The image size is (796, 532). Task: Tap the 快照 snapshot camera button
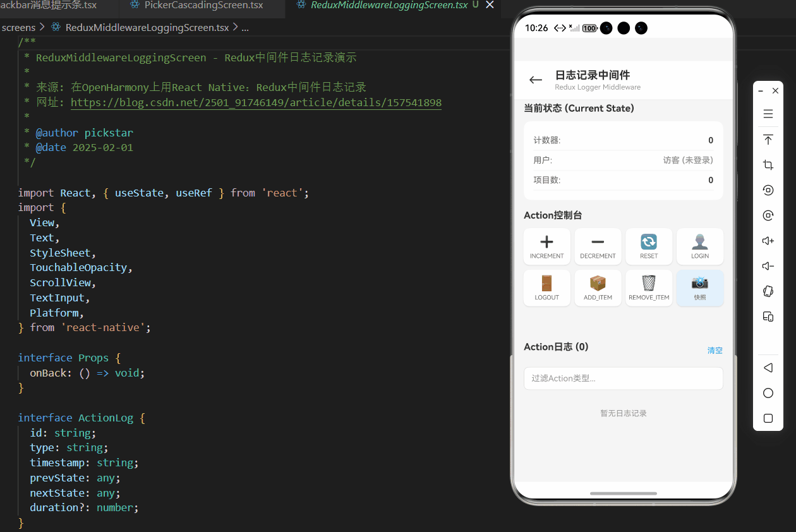[x=700, y=288]
